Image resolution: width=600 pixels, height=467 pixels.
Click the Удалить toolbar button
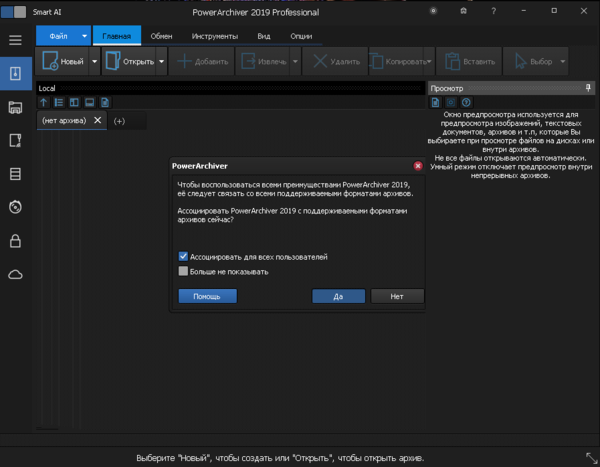[335, 61]
